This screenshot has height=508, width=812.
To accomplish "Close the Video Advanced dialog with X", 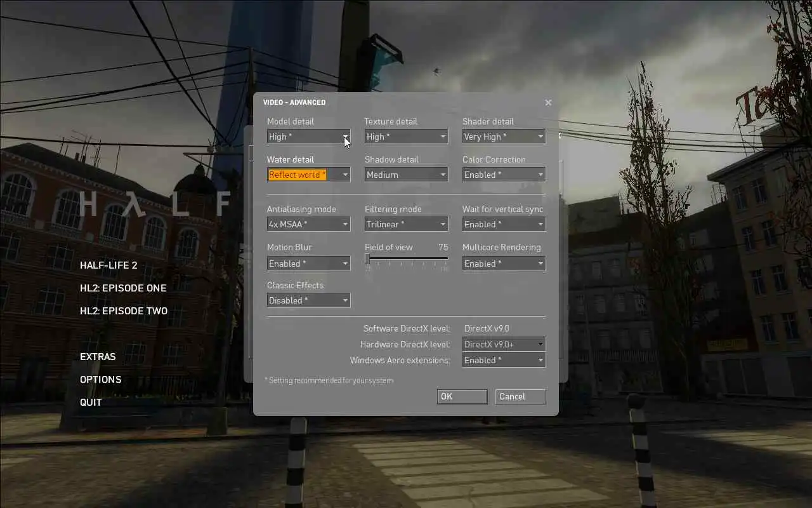I will pyautogui.click(x=548, y=102).
